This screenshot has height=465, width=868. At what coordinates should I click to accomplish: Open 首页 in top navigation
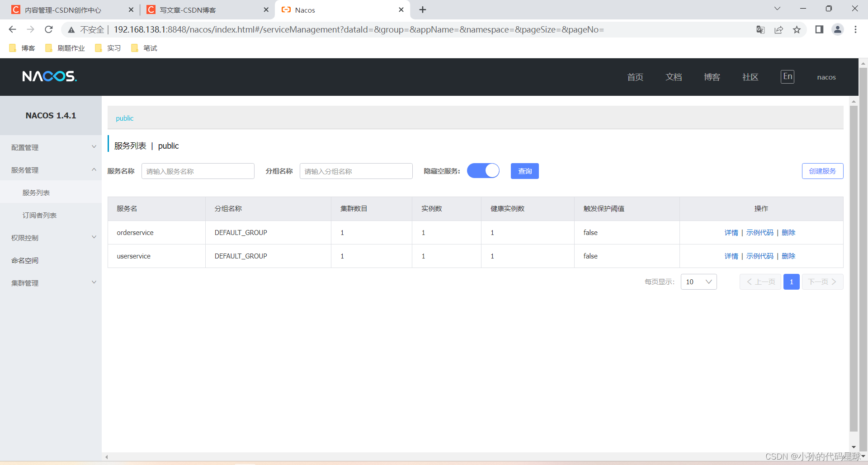click(635, 77)
